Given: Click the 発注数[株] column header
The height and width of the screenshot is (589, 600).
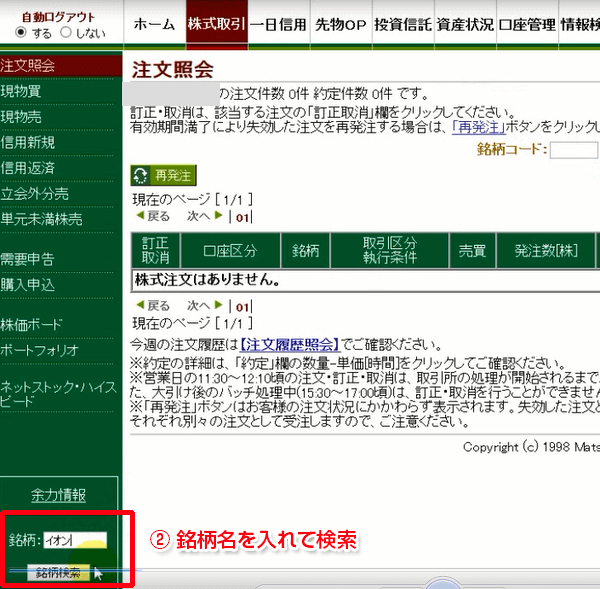Looking at the screenshot, I should click(x=546, y=250).
